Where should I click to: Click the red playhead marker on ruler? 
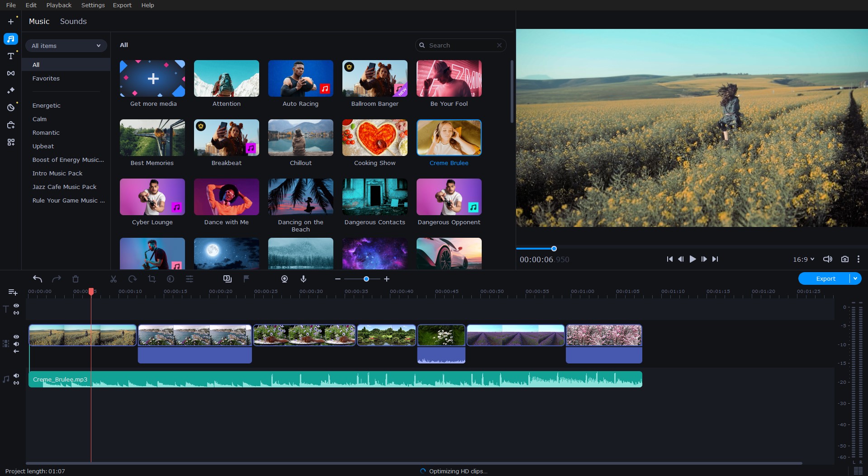click(91, 292)
